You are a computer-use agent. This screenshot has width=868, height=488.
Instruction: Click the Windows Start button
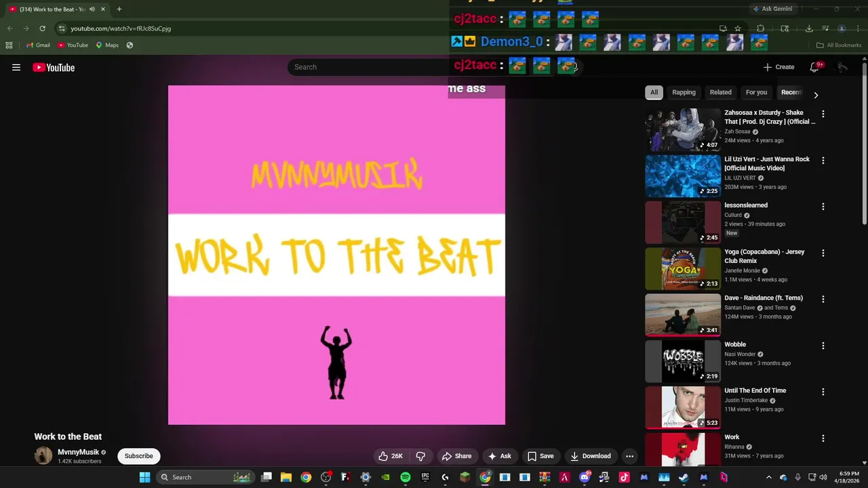click(144, 477)
